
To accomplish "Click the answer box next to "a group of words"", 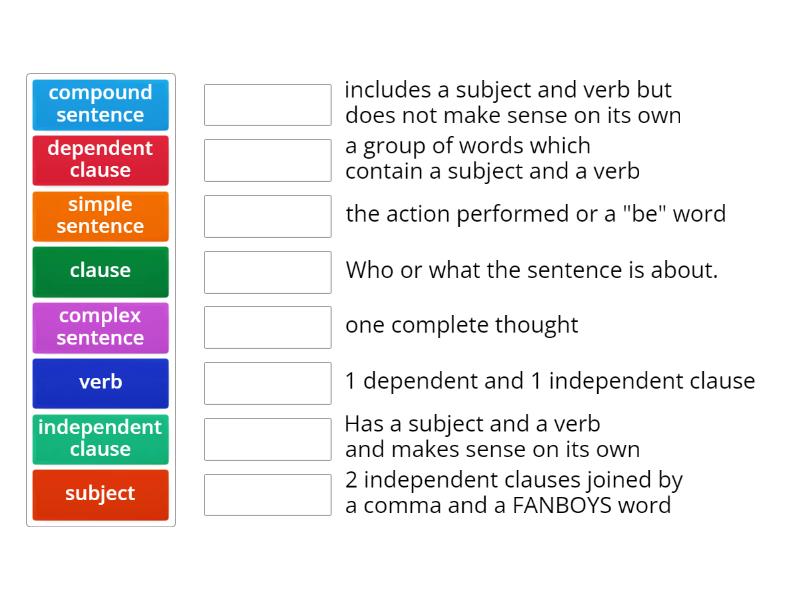I will (267, 159).
